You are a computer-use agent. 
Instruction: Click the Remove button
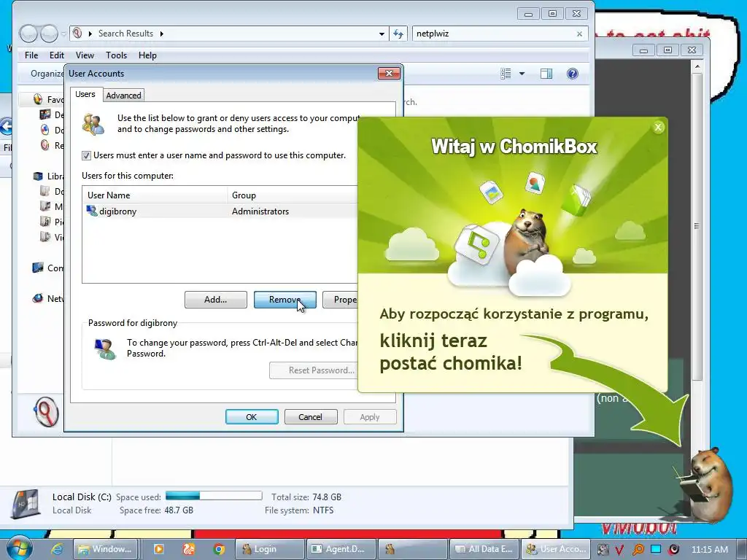(285, 300)
